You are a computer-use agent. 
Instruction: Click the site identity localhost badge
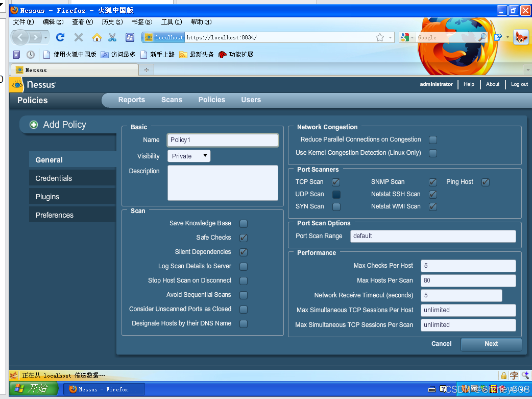tap(164, 37)
